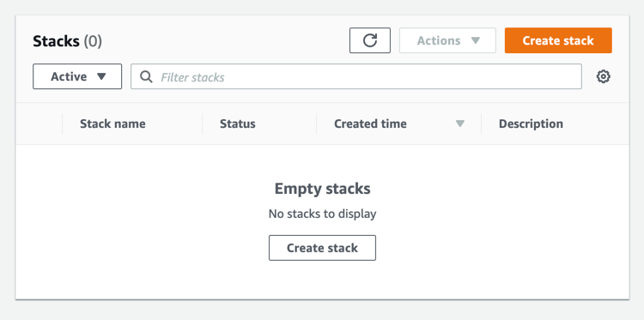This screenshot has width=644, height=320.
Task: Click the No stacks to display message
Action: point(322,214)
